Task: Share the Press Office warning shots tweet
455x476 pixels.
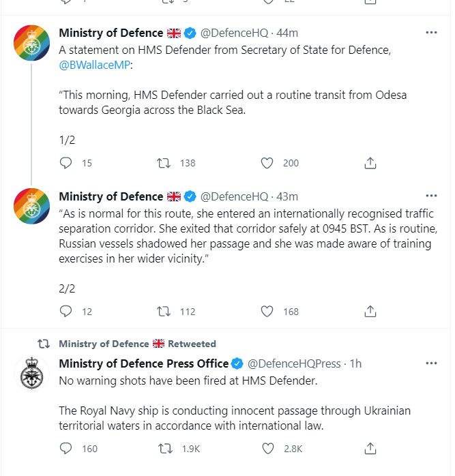Action: (x=370, y=448)
